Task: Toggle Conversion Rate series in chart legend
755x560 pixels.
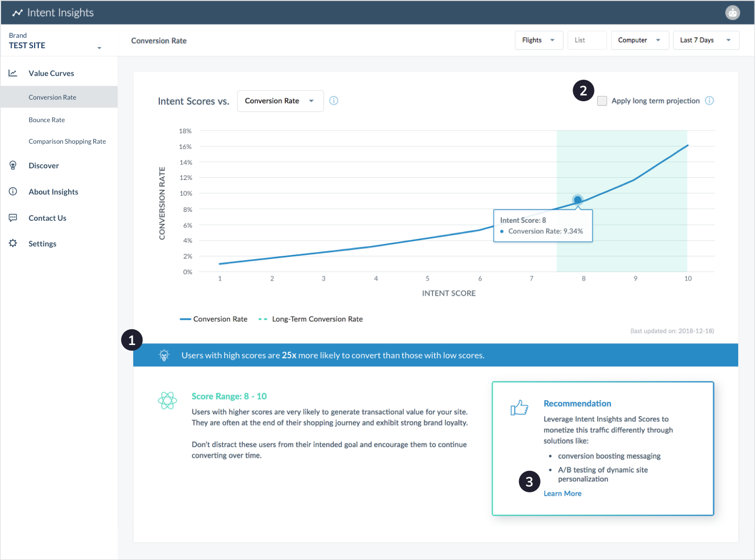Action: click(214, 319)
